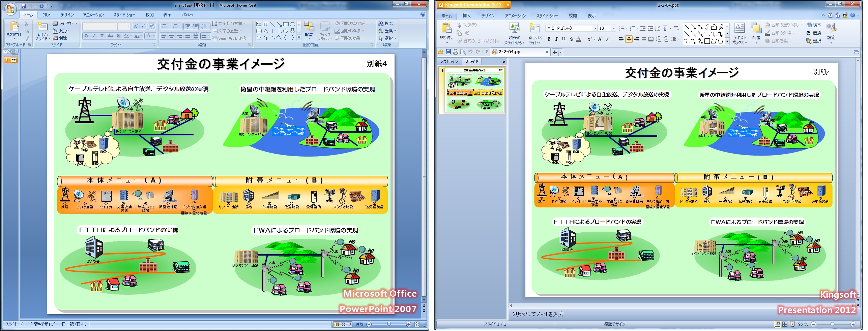Switch to スライド ショー tab in Kingsoft
The width and height of the screenshot is (868, 331).
point(547,16)
